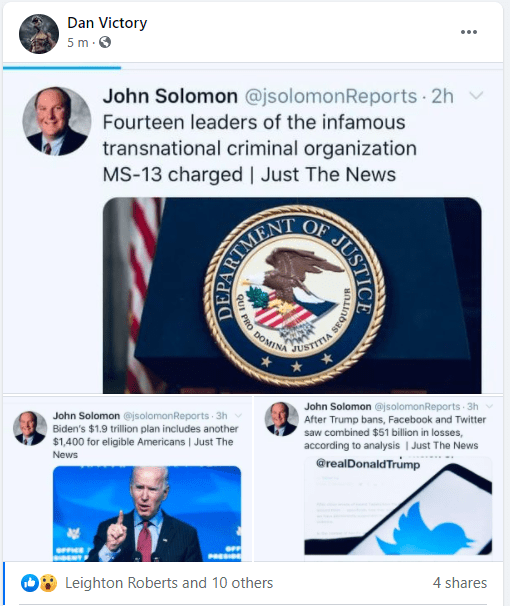Open Dan Victory's profile picture

(39, 34)
